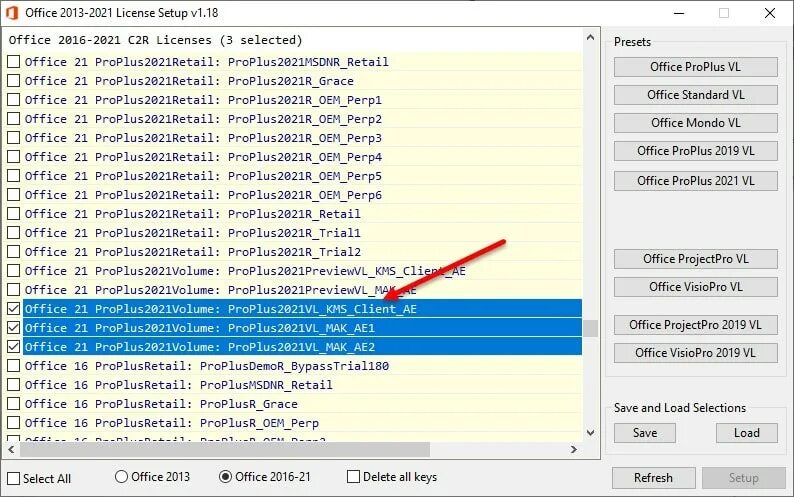
Task: Click the horizontal scroll right arrow
Action: point(573,449)
